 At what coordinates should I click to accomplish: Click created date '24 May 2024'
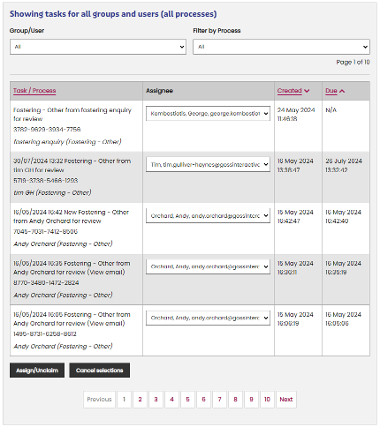pyautogui.click(x=296, y=110)
